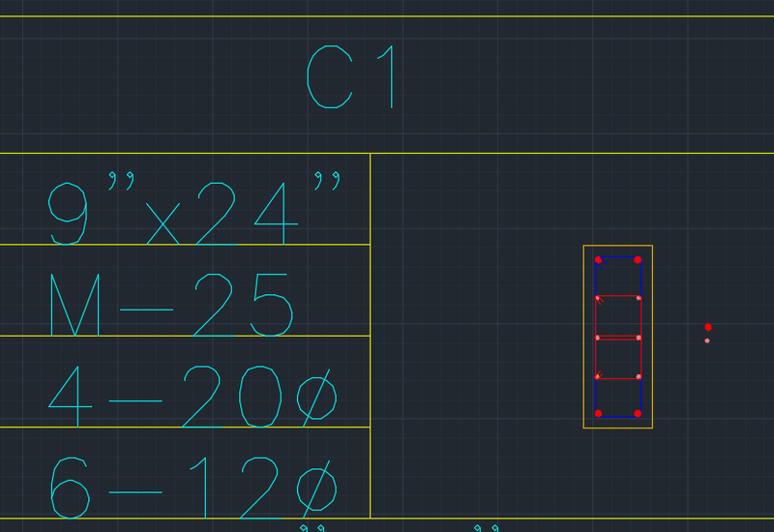Select the 9"x24" column size text
This screenshot has height=532, width=774.
coord(194,208)
